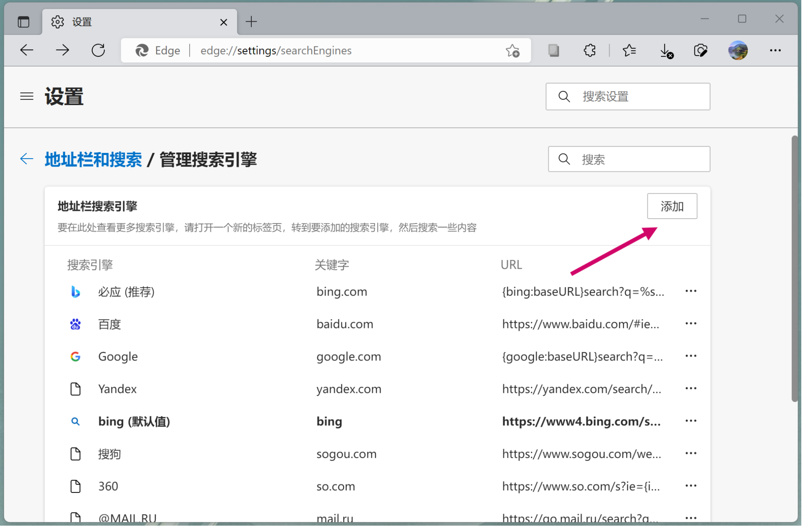This screenshot has width=812, height=531.
Task: Click the Baidu URL https://www.baidu.com/#ie...
Action: pyautogui.click(x=580, y=324)
